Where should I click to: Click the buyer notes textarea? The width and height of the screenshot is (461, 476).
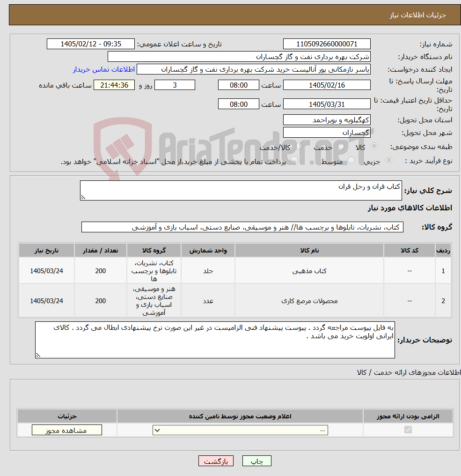pyautogui.click(x=215, y=340)
